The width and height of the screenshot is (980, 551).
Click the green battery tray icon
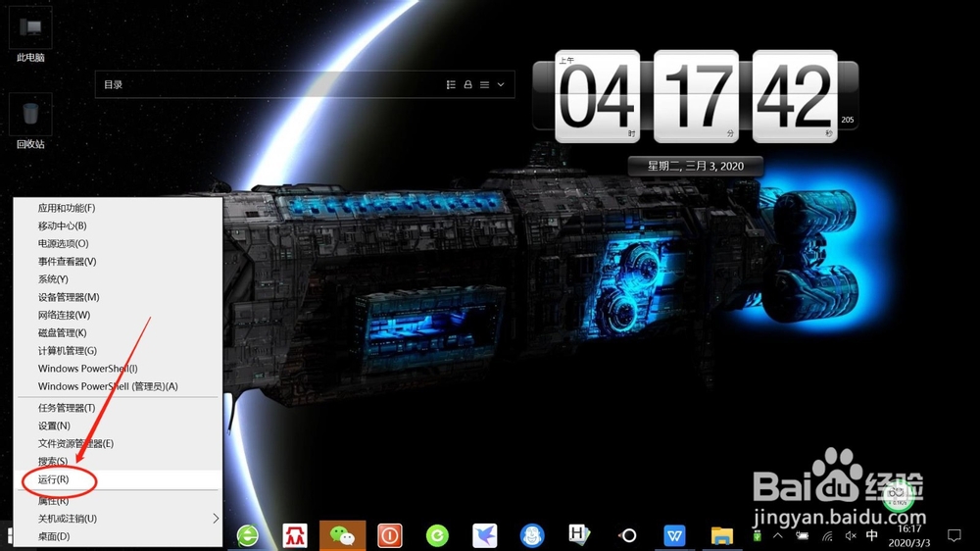[757, 536]
